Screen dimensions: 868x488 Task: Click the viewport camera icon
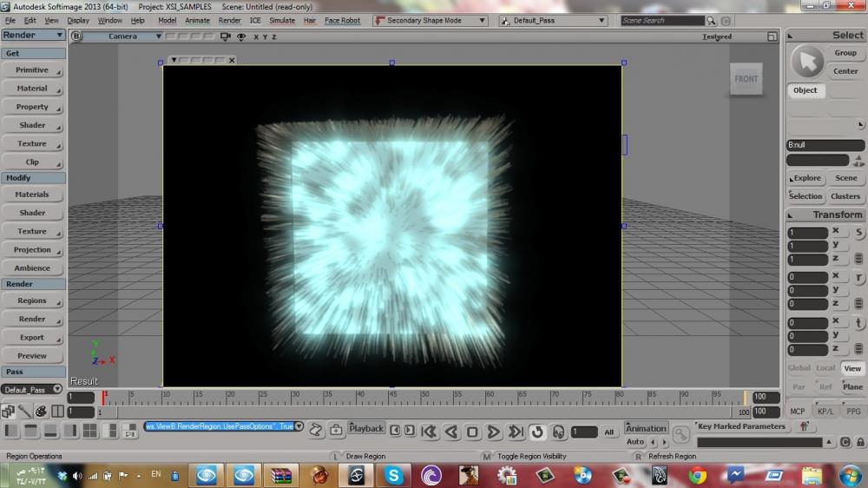[x=226, y=36]
